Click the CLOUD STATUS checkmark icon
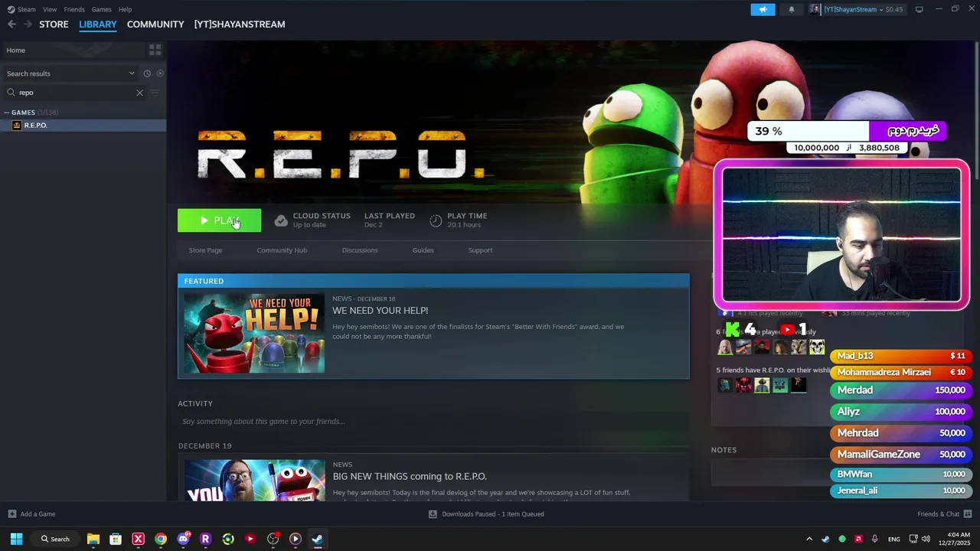The width and height of the screenshot is (980, 551). coord(281,220)
